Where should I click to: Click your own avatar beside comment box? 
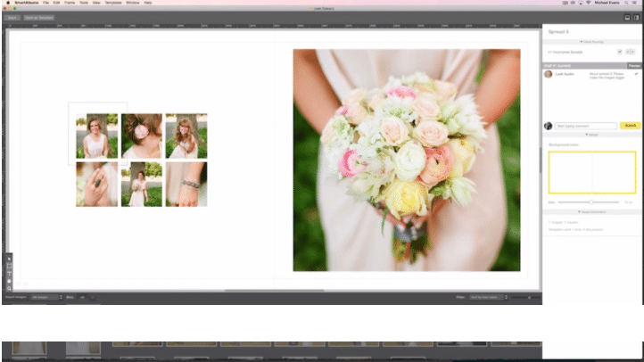(x=549, y=126)
